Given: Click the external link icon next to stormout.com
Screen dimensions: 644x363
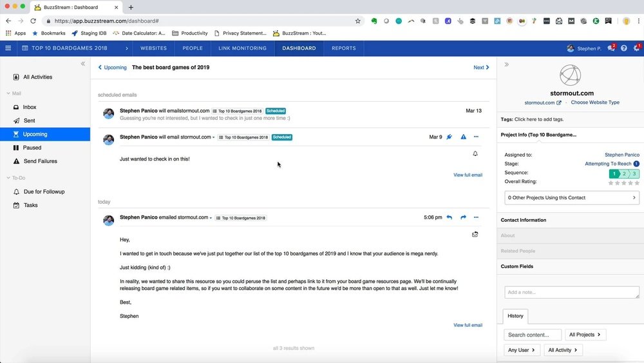Looking at the screenshot, I should pyautogui.click(x=558, y=103).
